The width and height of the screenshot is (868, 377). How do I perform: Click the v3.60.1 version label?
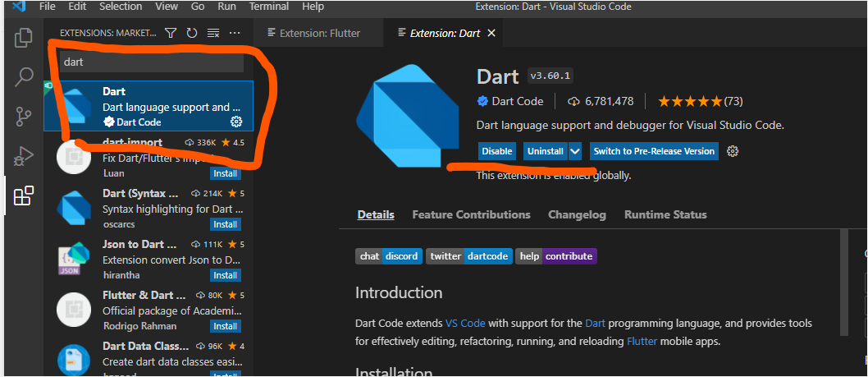550,76
